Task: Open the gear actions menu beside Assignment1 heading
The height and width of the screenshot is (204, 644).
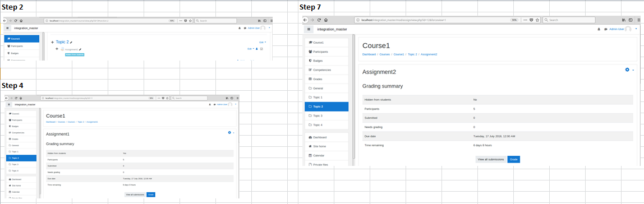Action: [231, 133]
